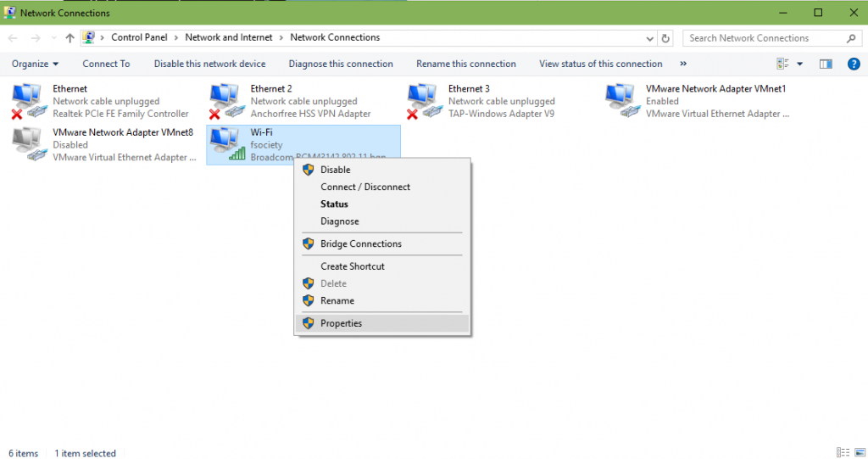The width and height of the screenshot is (868, 459).
Task: Click the address bar control panel icon
Action: point(88,37)
